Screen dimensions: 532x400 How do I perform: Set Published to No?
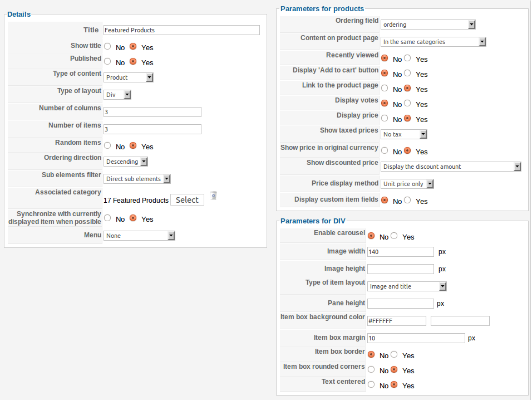click(107, 62)
